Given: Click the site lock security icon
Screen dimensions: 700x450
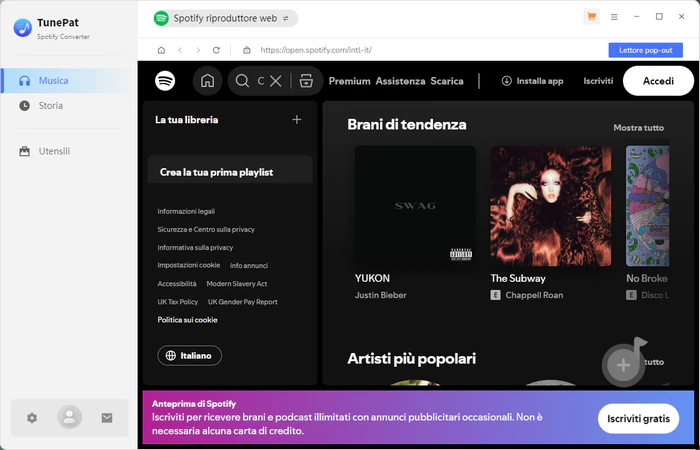Looking at the screenshot, I should tap(246, 50).
